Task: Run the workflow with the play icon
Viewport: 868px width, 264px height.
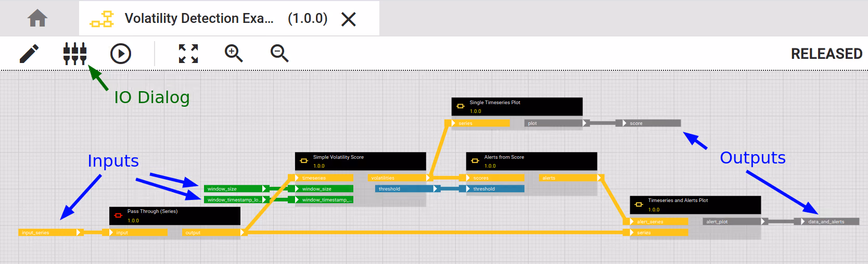Action: (121, 54)
